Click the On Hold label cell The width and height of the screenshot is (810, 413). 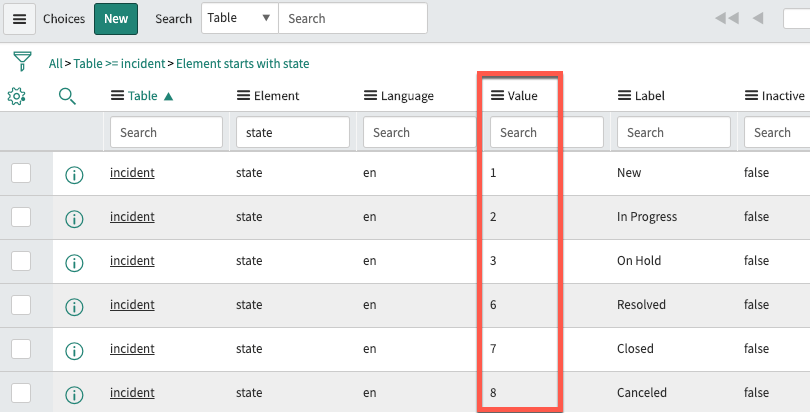click(x=639, y=261)
